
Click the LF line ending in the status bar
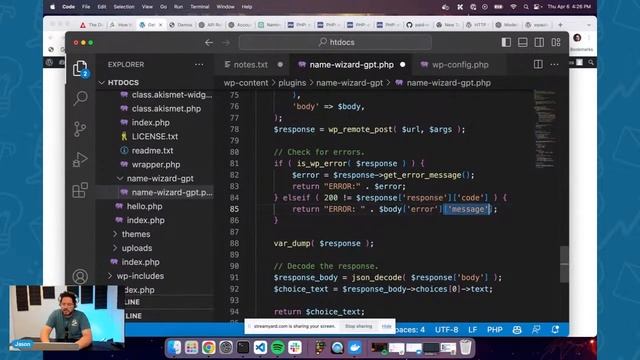click(x=472, y=329)
